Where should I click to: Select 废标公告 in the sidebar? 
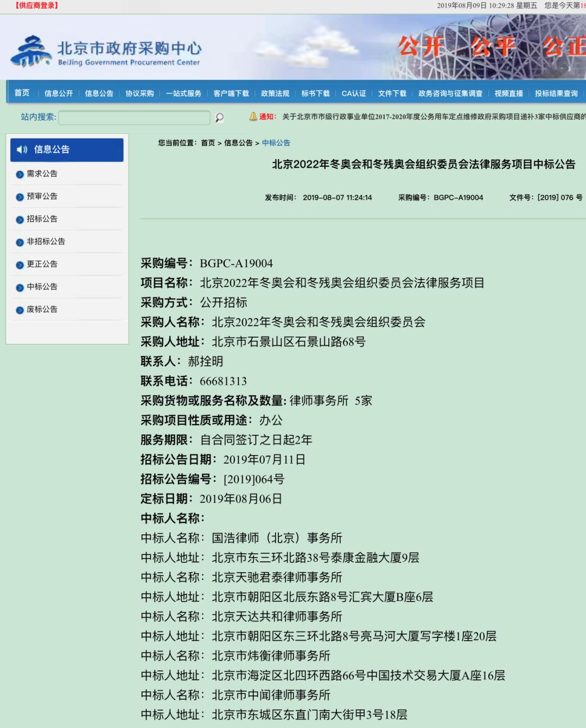coord(42,309)
